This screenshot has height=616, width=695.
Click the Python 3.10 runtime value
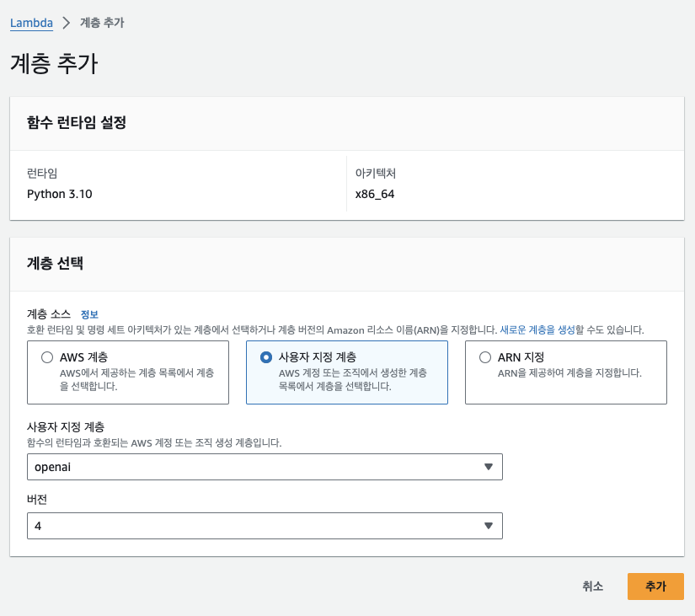[x=60, y=195]
